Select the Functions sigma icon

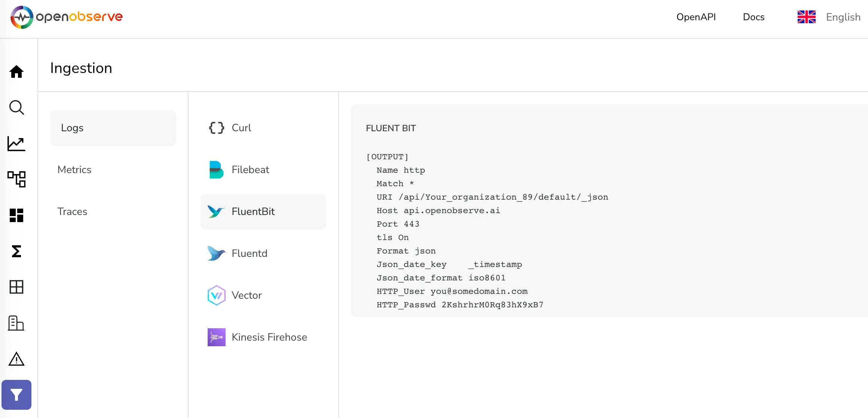click(x=16, y=251)
